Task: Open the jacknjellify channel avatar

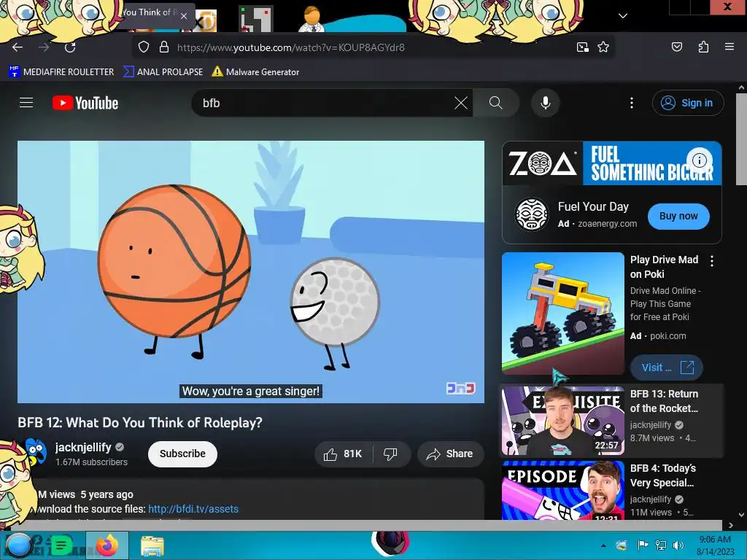Action: [x=36, y=452]
